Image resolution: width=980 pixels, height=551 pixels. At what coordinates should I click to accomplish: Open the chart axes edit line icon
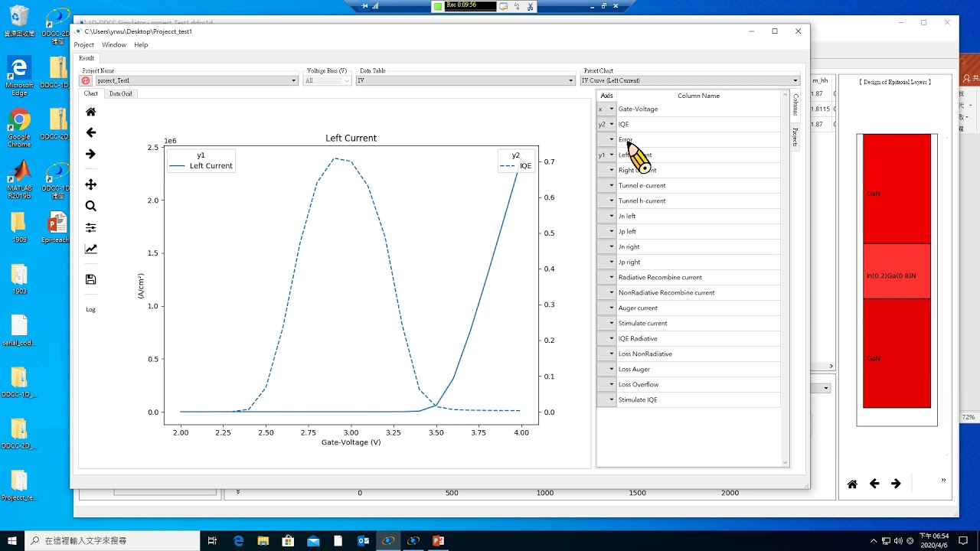pos(90,249)
